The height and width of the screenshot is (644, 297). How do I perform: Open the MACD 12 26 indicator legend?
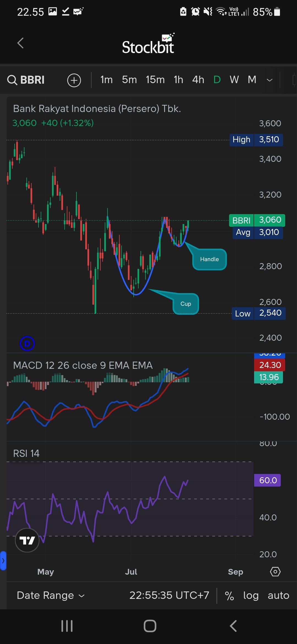click(83, 365)
